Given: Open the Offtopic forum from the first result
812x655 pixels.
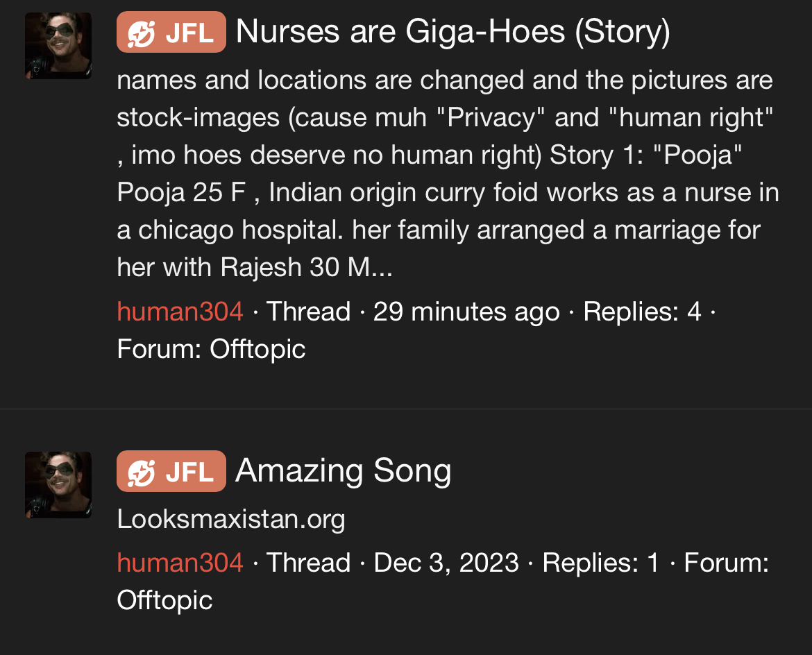Looking at the screenshot, I should click(257, 349).
